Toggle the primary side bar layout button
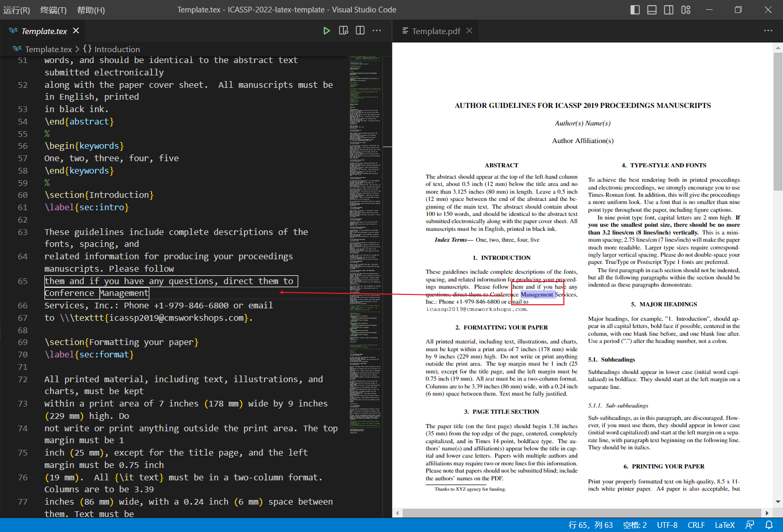Image resolution: width=783 pixels, height=532 pixels. pos(635,10)
